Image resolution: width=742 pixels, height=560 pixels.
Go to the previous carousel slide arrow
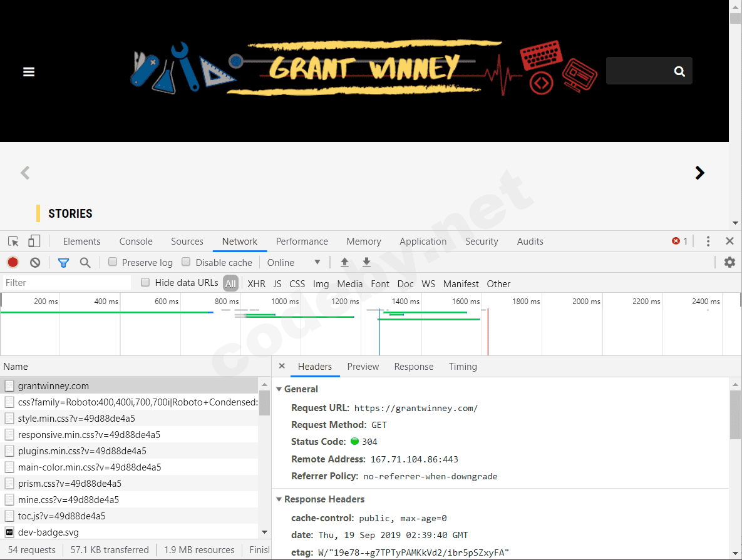click(25, 173)
